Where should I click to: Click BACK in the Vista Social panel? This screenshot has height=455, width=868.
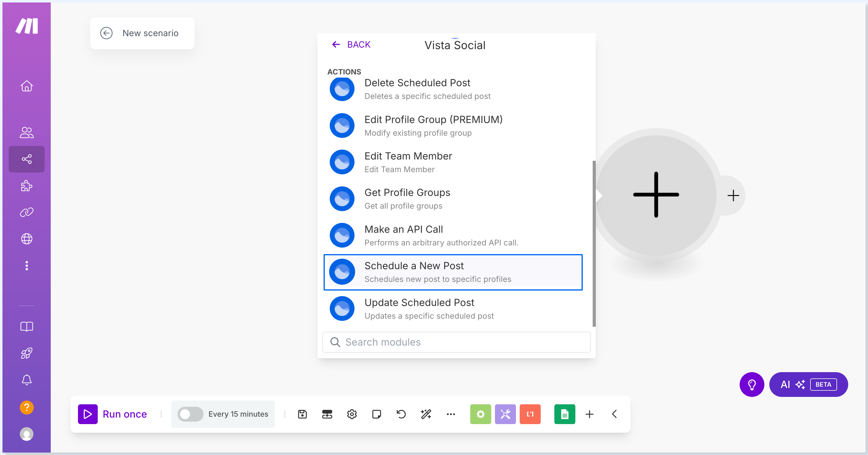click(x=351, y=45)
